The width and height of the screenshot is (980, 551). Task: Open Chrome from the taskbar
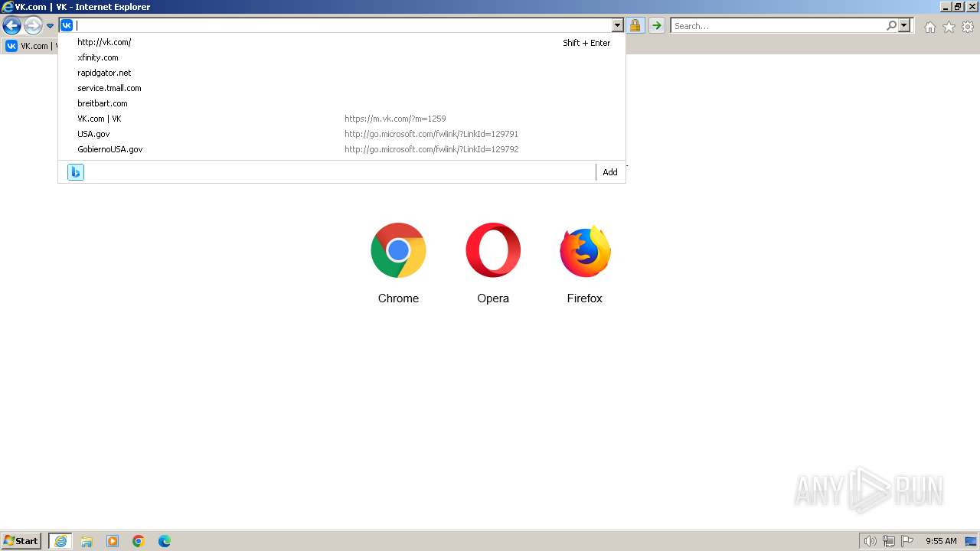click(139, 541)
